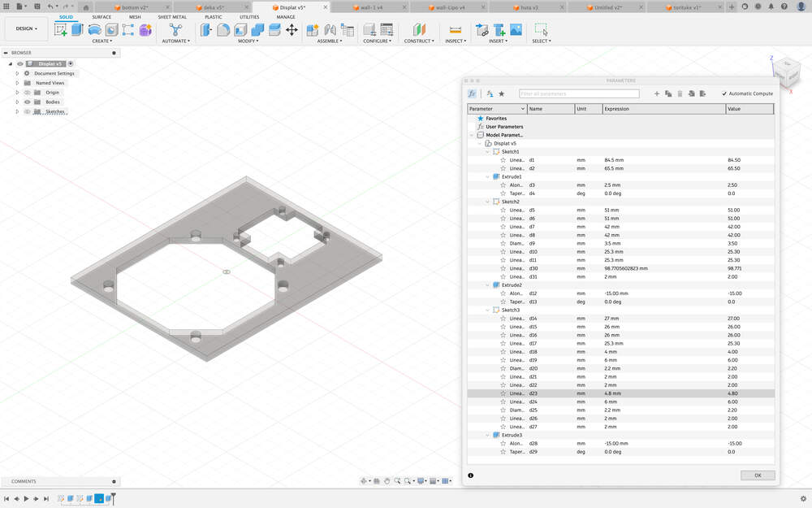Activate the Measure tool
Image resolution: width=812 pixels, height=508 pixels.
click(x=456, y=29)
